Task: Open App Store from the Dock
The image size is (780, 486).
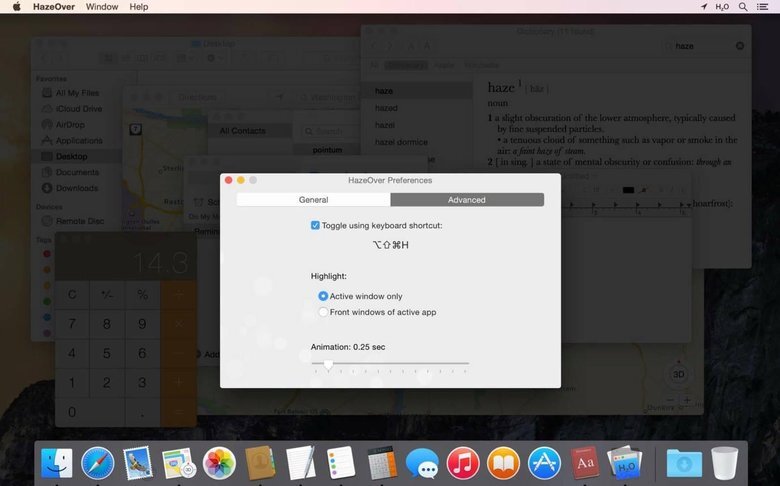Action: tap(544, 463)
